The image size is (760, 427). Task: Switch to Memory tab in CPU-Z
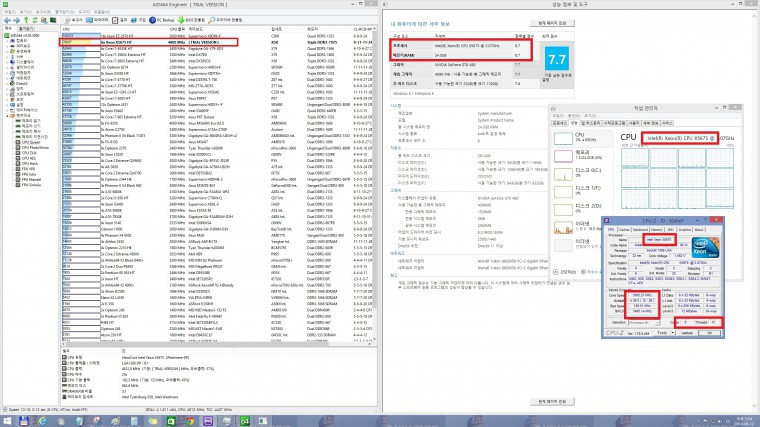(657, 229)
